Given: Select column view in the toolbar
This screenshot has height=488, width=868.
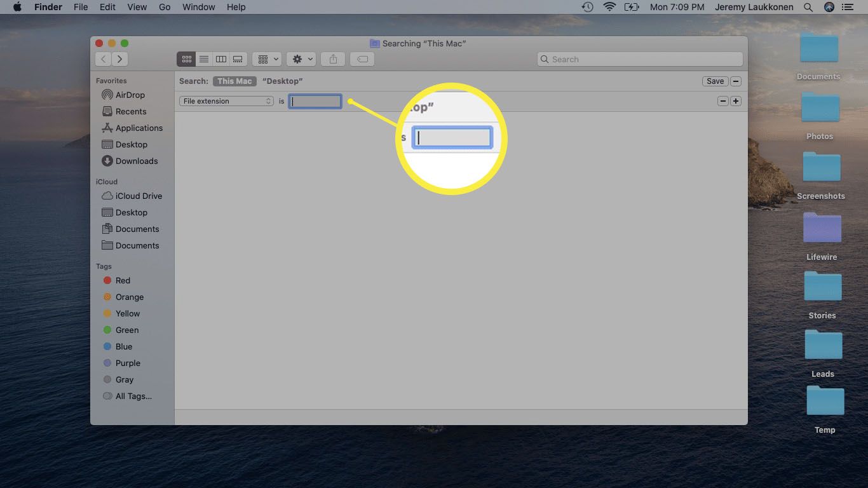Looking at the screenshot, I should point(220,59).
